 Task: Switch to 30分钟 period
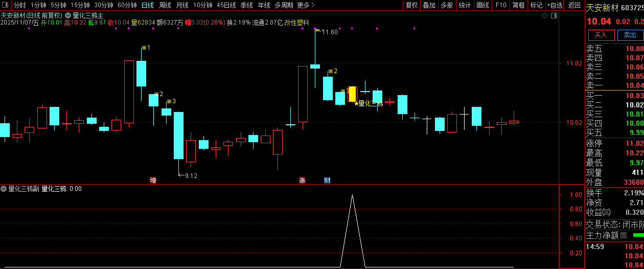click(103, 5)
